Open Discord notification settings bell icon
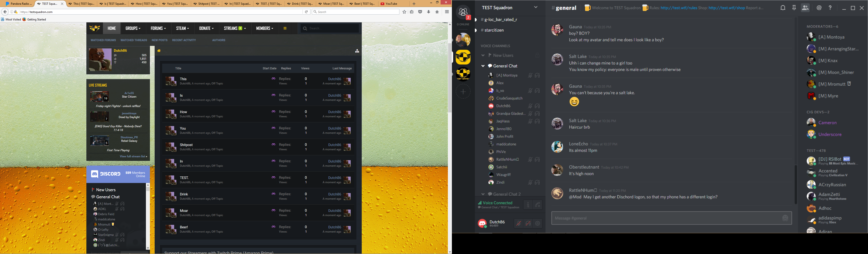The height and width of the screenshot is (254, 868). 783,8
